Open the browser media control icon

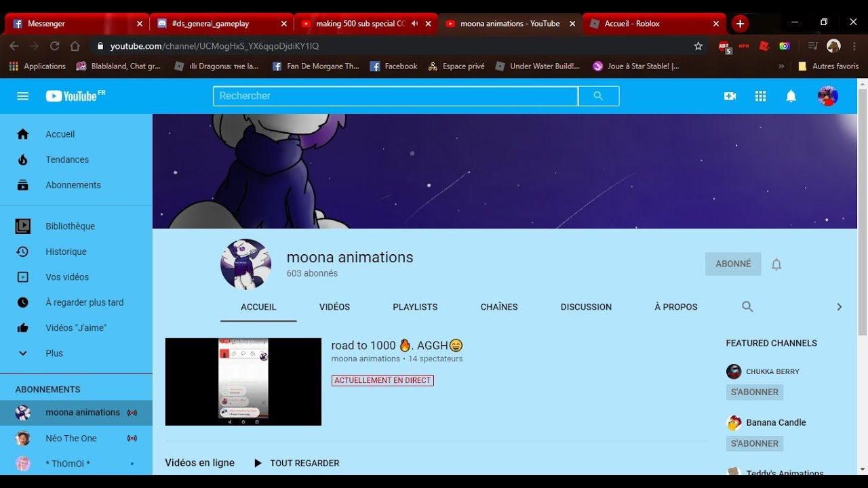(x=812, y=46)
